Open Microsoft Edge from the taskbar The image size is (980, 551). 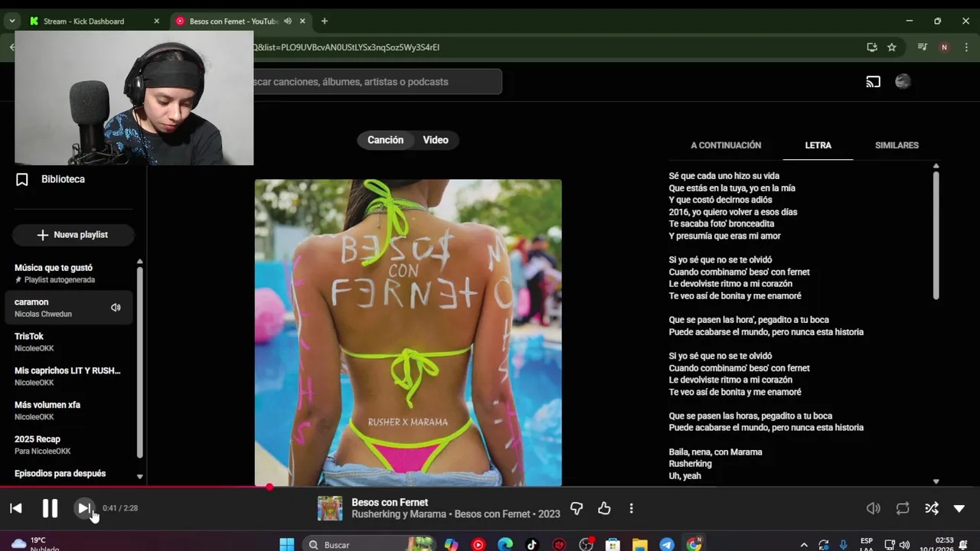[x=505, y=545]
